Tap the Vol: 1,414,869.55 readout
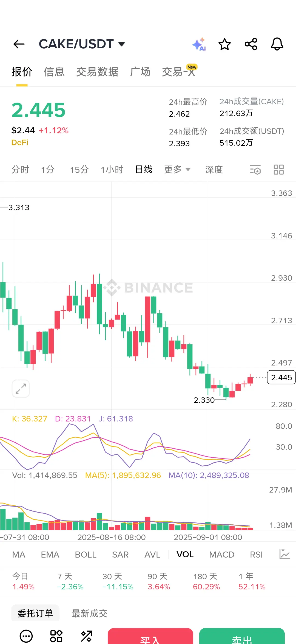Viewport: 296px width, 644px height. click(x=45, y=475)
